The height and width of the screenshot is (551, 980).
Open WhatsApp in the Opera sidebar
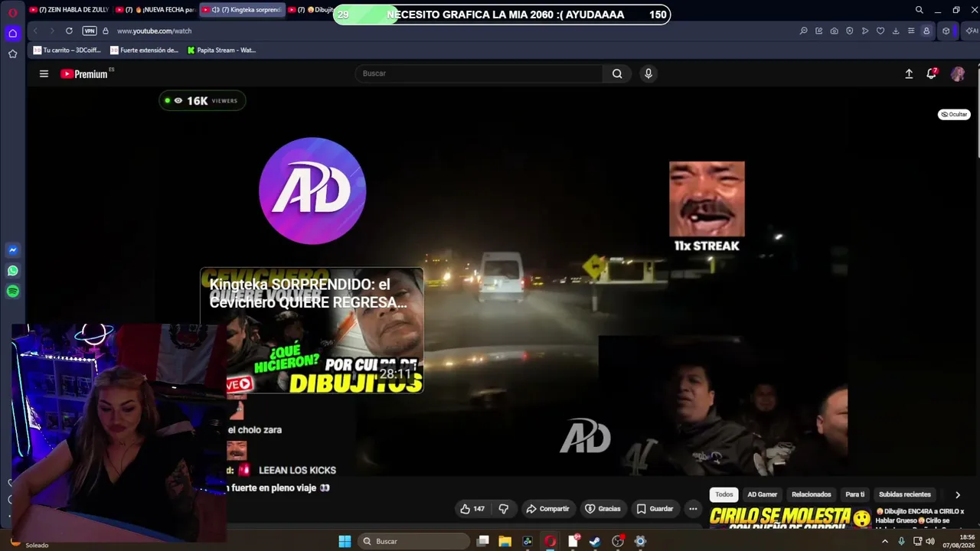(12, 271)
